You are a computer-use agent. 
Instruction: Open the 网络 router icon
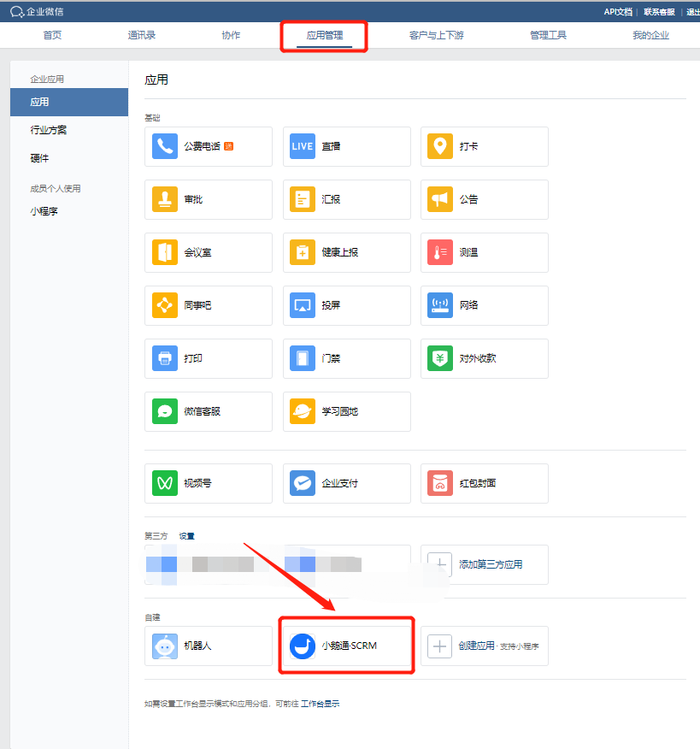click(440, 305)
